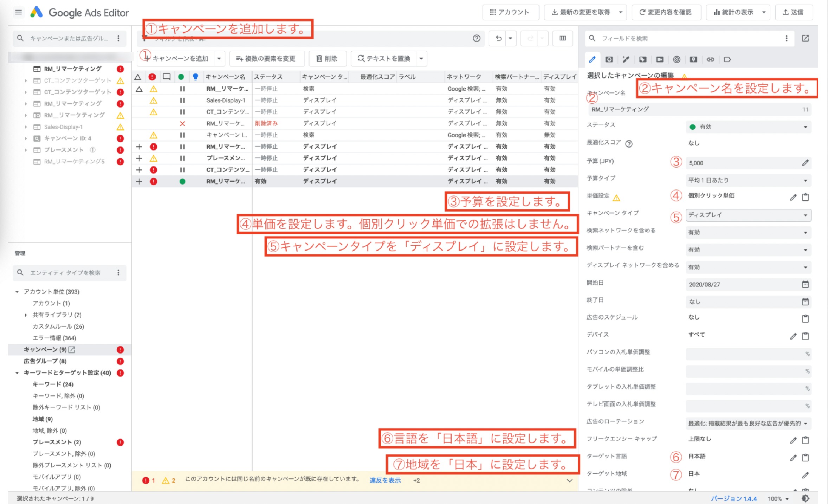Open the hamburger menu next to the Google Ads logo
Screen dimensions: 828x504
19,12
